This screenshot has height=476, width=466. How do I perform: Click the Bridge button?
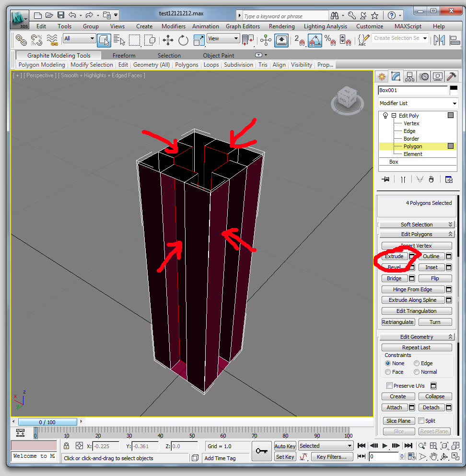[394, 278]
